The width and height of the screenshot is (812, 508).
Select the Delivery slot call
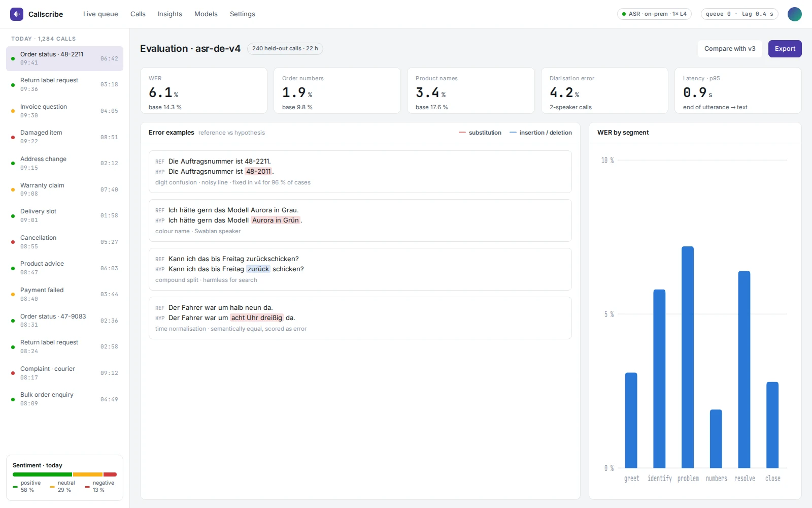[64, 215]
